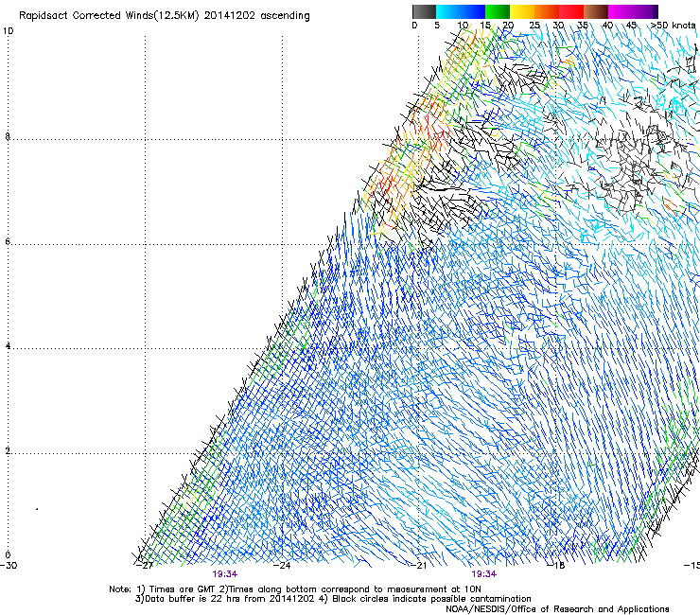Image resolution: width=700 pixels, height=615 pixels.
Task: Click the yellow 20-25 knots color segment
Action: [522, 11]
